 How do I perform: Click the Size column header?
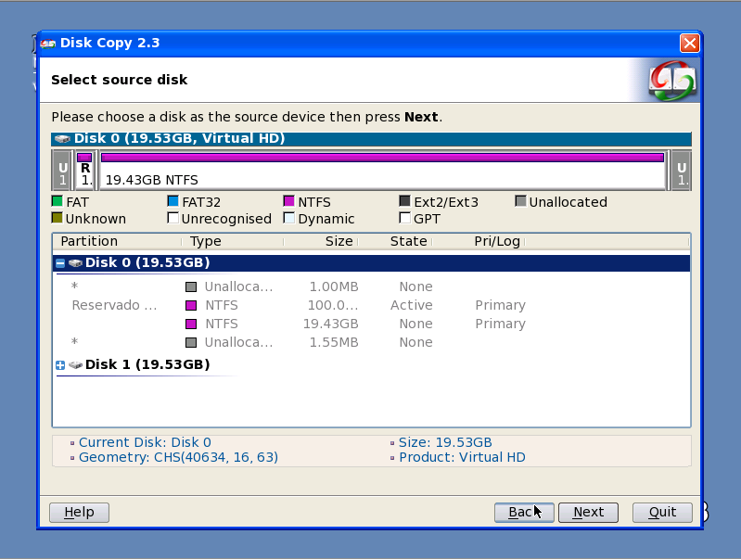[x=321, y=241]
